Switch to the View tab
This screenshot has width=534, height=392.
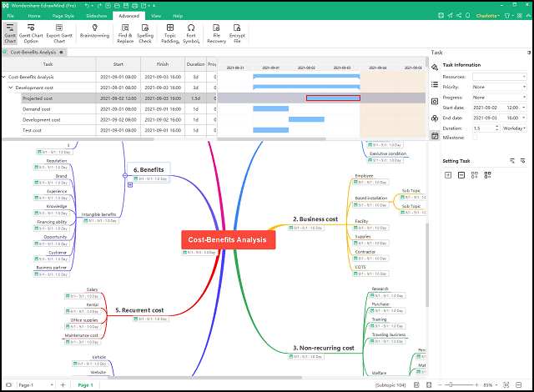[x=156, y=16]
